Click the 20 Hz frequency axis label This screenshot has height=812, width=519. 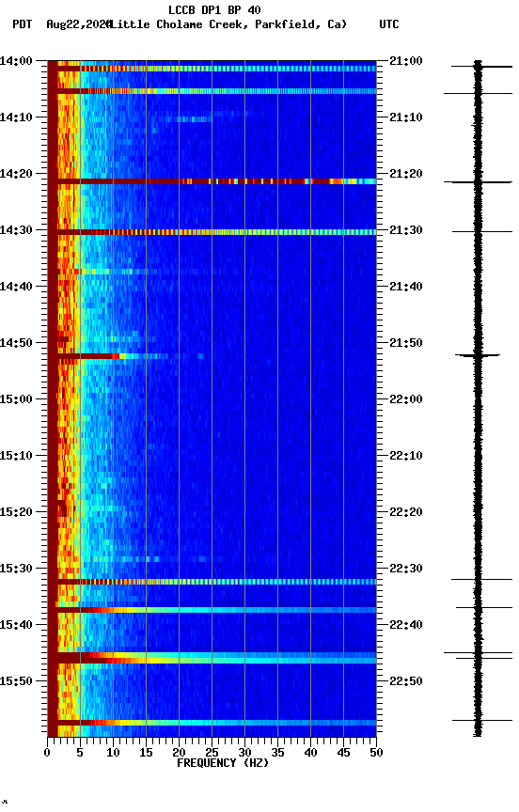[179, 753]
